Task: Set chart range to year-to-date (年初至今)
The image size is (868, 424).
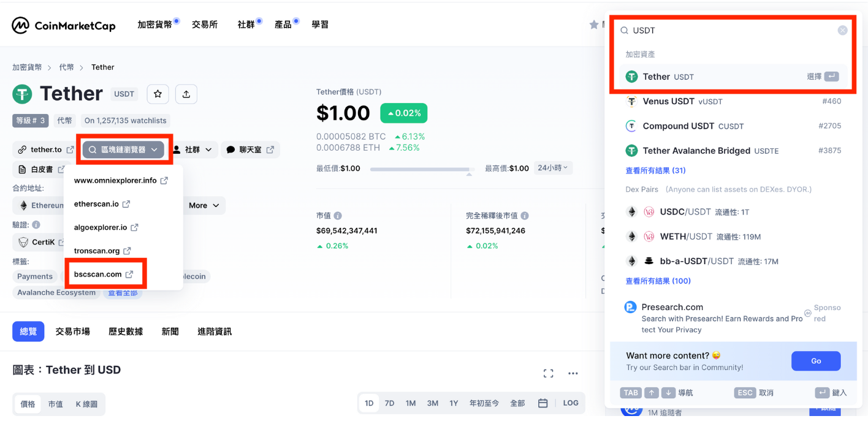Action: click(x=484, y=403)
